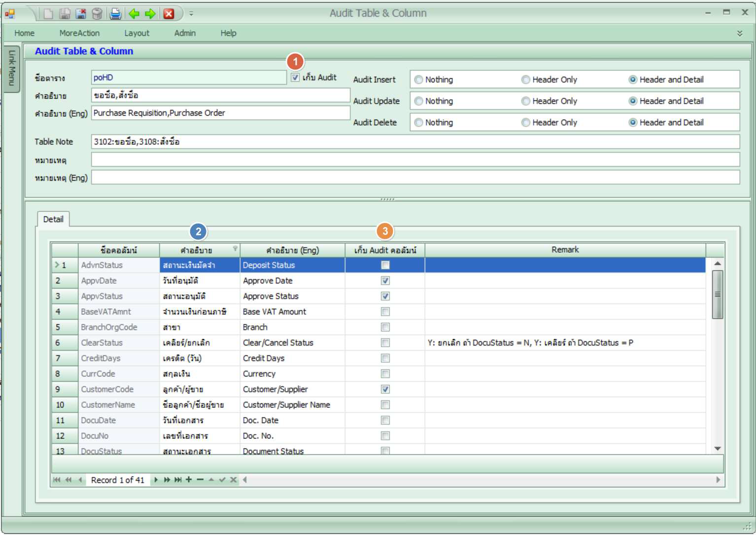The height and width of the screenshot is (535, 756).
Task: Open filter on คำอธิบาย column header
Action: pos(235,248)
